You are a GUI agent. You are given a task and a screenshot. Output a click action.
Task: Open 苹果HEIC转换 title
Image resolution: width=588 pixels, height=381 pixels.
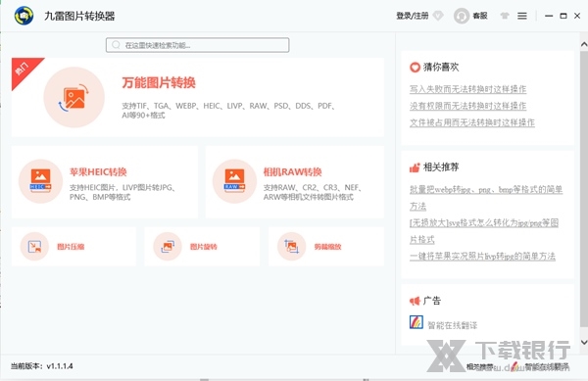click(98, 172)
